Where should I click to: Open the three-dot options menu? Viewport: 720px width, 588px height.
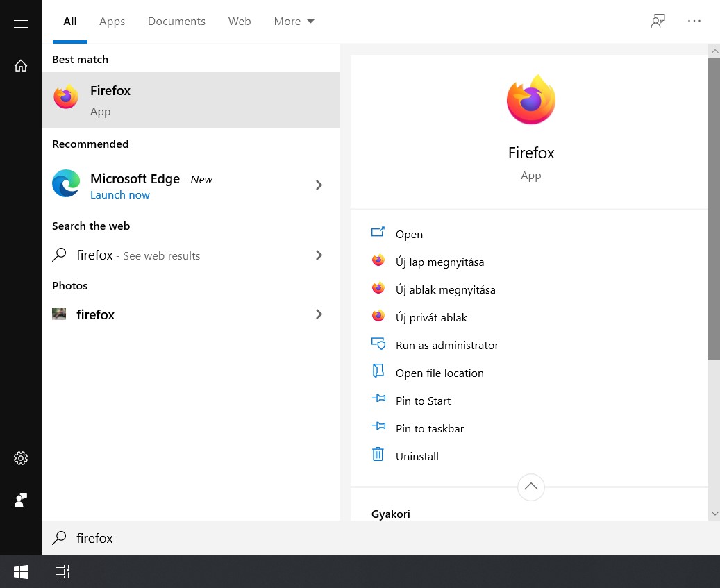point(694,21)
